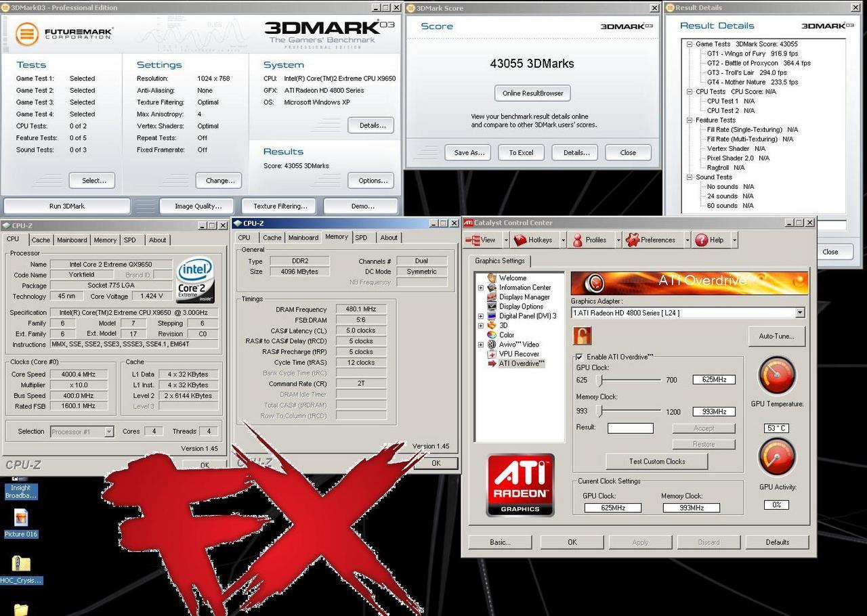Expand Information Center tree node
Viewport: 867px width, 616px height.
tap(481, 288)
